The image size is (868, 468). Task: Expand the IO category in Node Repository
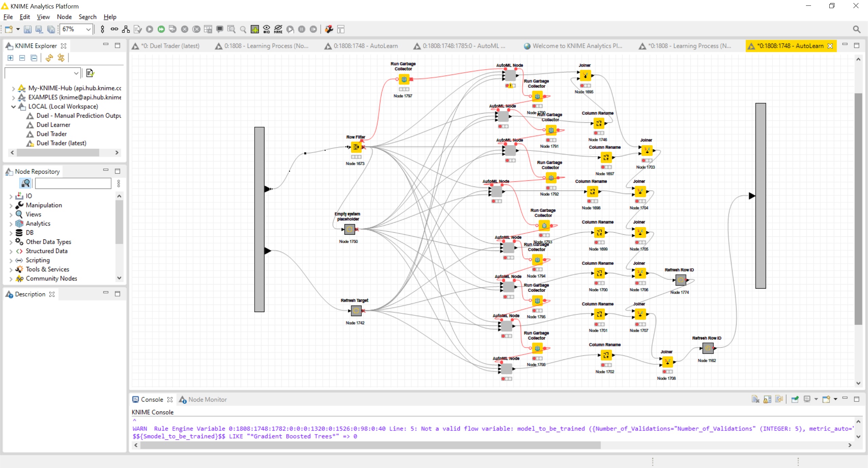coord(11,196)
